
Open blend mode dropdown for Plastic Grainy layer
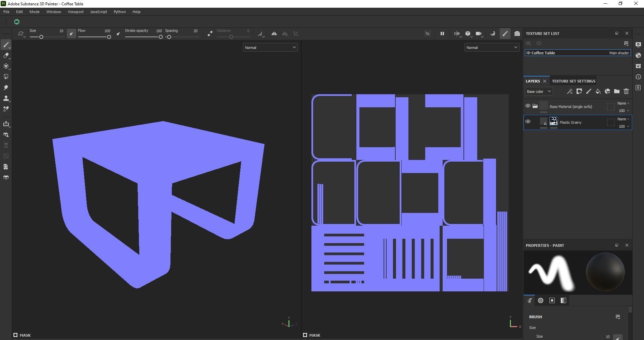click(623, 119)
